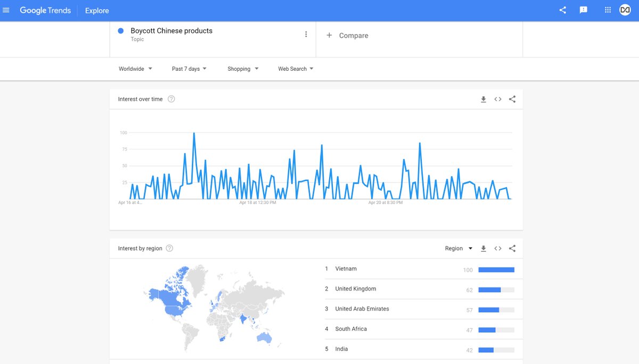This screenshot has width=639, height=364.
Task: Open the Google apps grid
Action: click(608, 10)
